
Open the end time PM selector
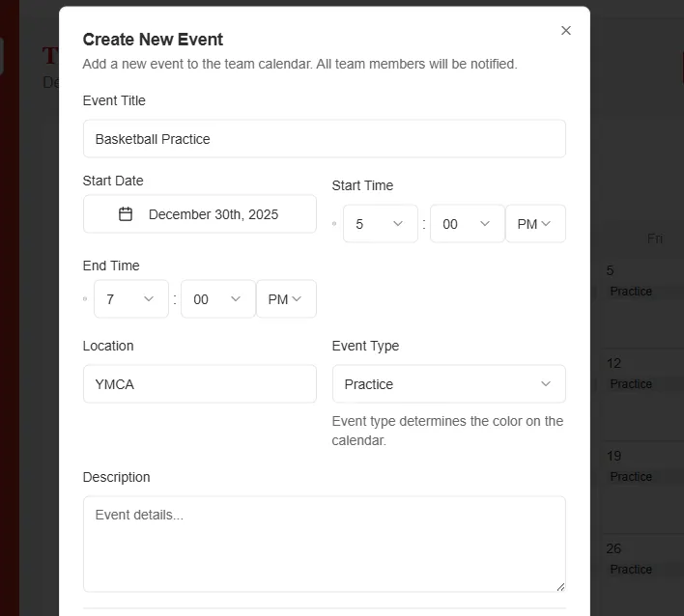[286, 299]
